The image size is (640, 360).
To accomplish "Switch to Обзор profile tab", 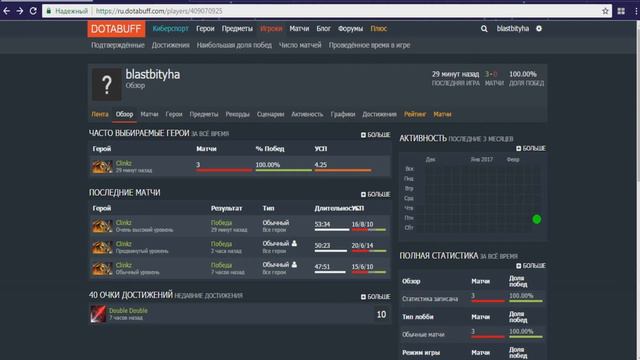I will pos(124,114).
